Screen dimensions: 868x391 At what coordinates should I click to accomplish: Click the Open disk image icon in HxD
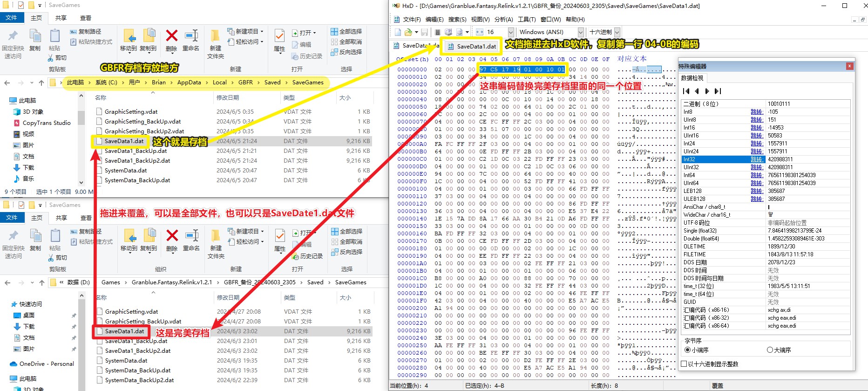point(459,32)
